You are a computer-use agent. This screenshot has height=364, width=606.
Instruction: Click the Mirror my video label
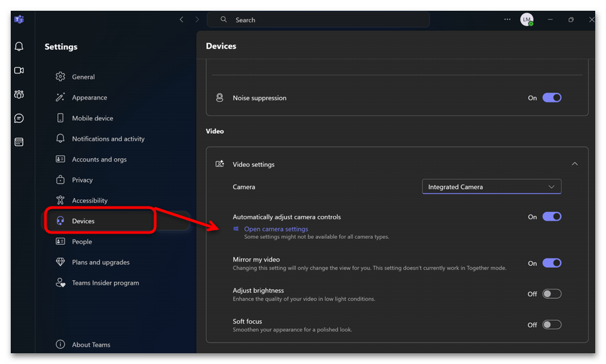point(257,260)
